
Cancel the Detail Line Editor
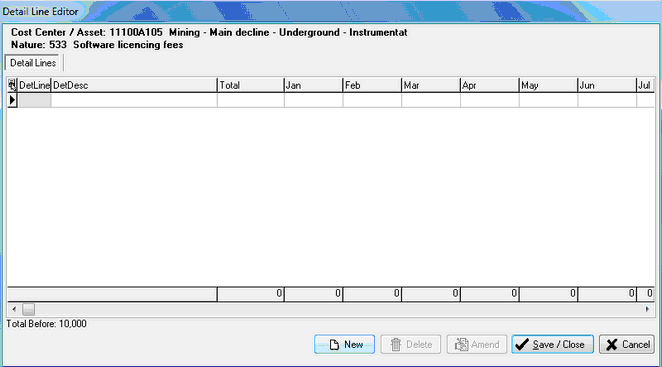tap(627, 344)
